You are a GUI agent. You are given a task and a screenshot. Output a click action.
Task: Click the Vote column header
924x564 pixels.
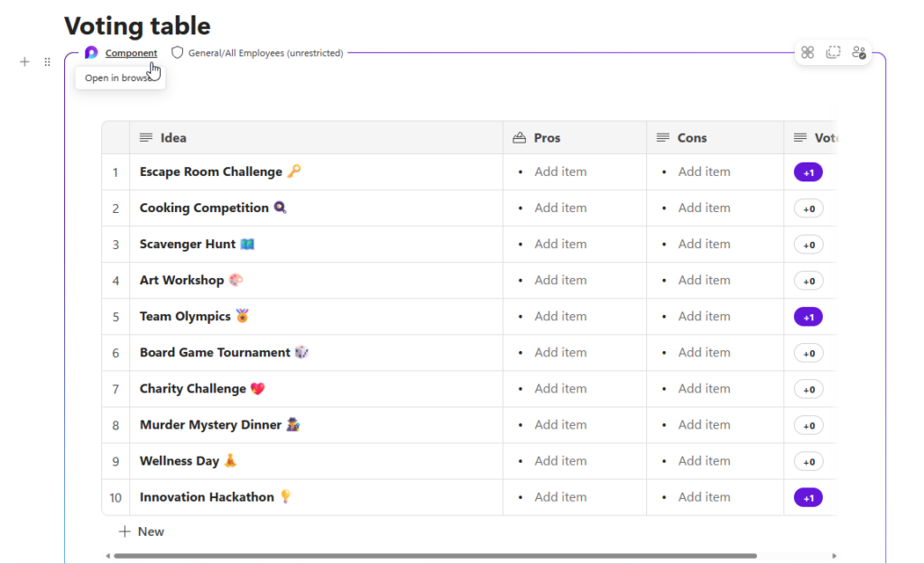tap(810, 138)
